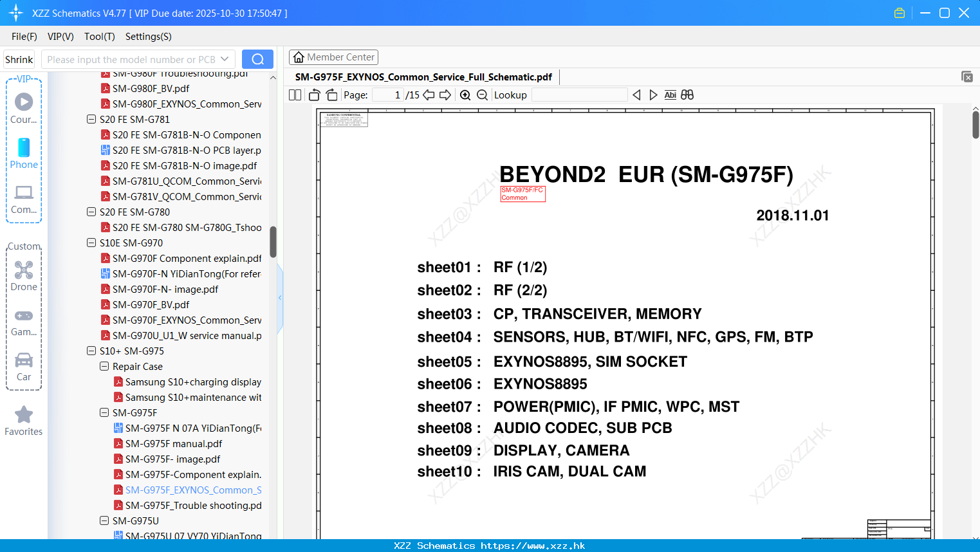980x552 pixels.
Task: Select the Drone category
Action: click(x=24, y=276)
